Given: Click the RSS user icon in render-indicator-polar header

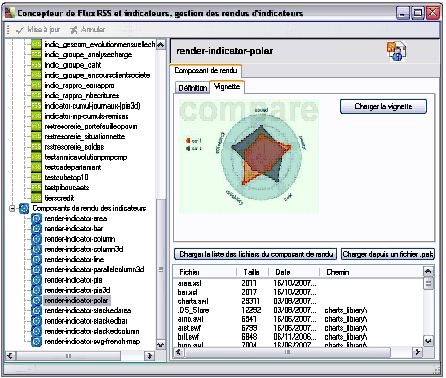Looking at the screenshot, I should click(397, 51).
